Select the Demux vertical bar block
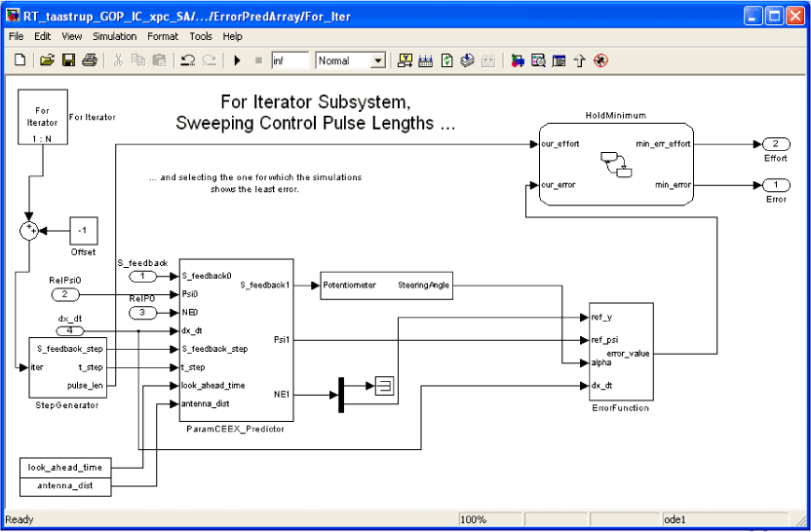The width and height of the screenshot is (811, 532). pyautogui.click(x=341, y=395)
